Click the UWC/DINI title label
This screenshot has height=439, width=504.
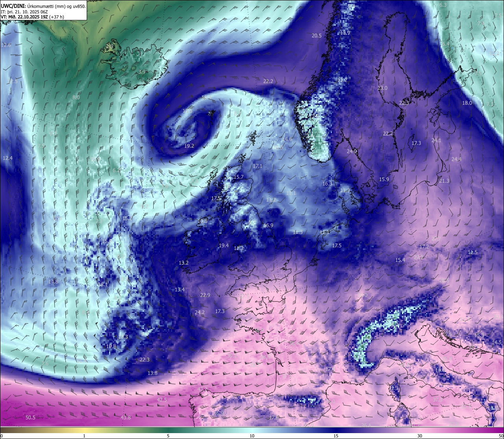[13, 6]
